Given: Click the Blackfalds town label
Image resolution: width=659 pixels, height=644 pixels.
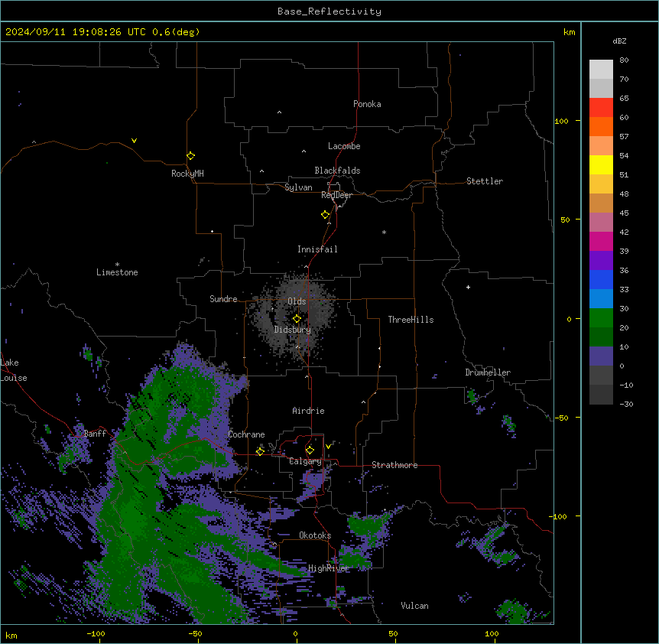Looking at the screenshot, I should 337,171.
